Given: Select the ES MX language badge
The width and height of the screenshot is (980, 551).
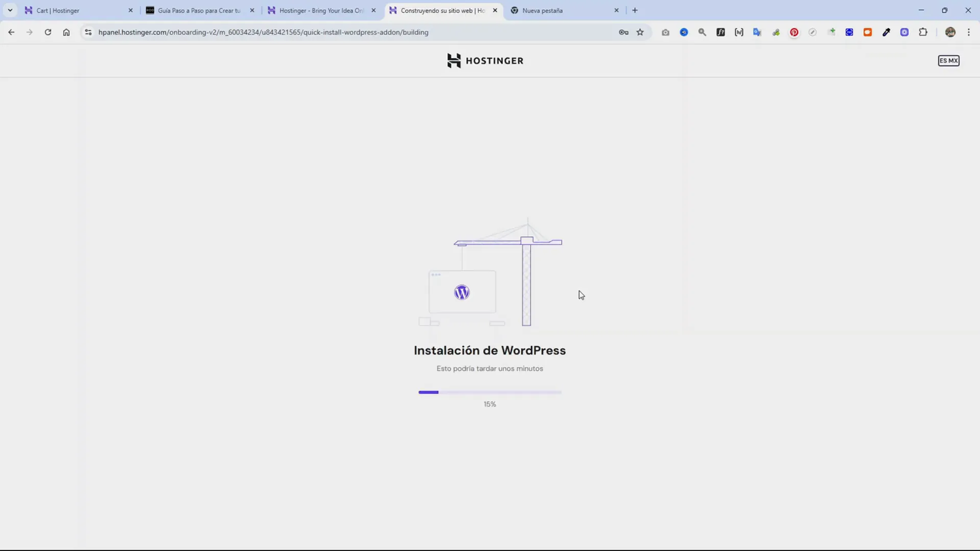Looking at the screenshot, I should (x=948, y=61).
